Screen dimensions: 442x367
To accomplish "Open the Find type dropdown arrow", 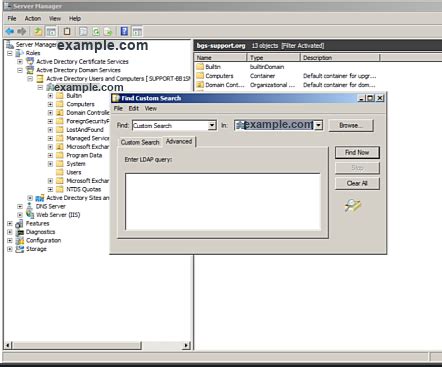I will tap(212, 126).
